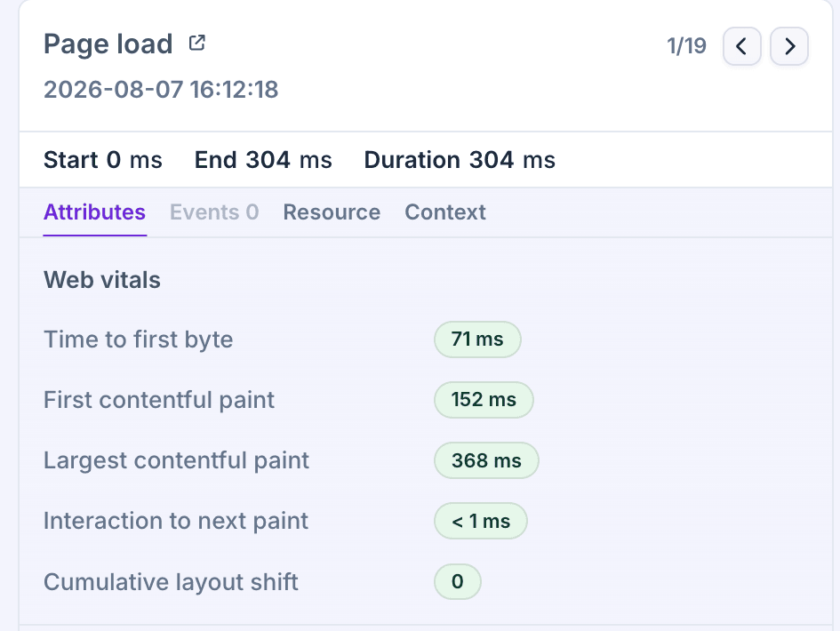Screen dimensions: 840x631
Task: Click the 71 ms badge
Action: point(477,339)
